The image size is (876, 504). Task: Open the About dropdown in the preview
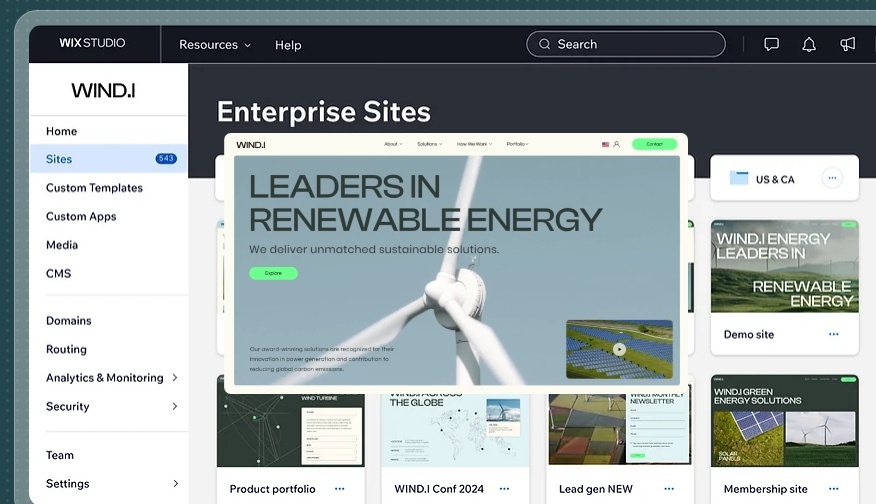[x=393, y=144]
